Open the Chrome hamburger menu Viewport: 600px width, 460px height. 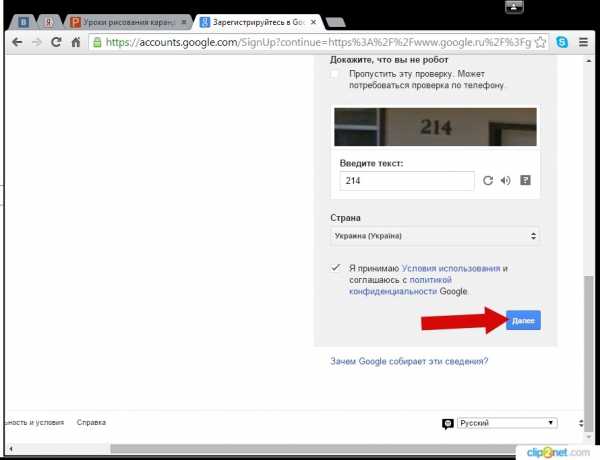[x=583, y=42]
